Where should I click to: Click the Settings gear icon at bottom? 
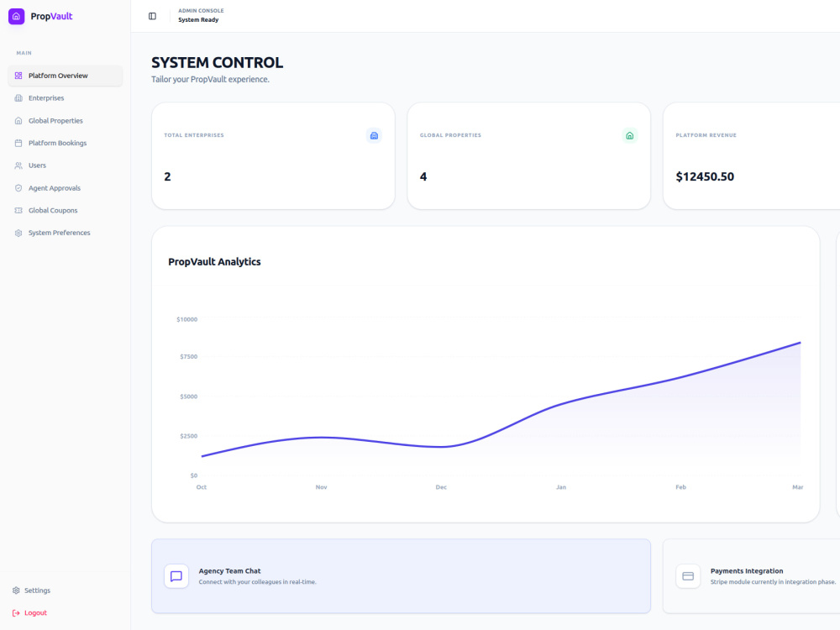click(x=16, y=591)
